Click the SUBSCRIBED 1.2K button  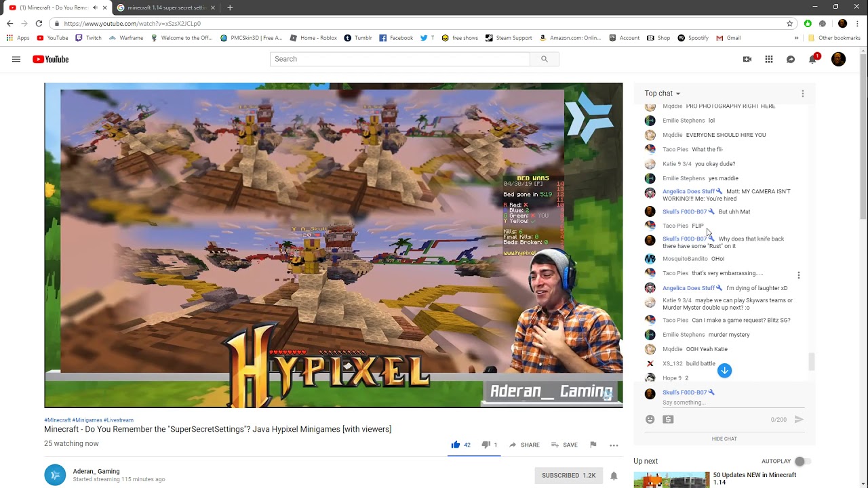point(568,475)
